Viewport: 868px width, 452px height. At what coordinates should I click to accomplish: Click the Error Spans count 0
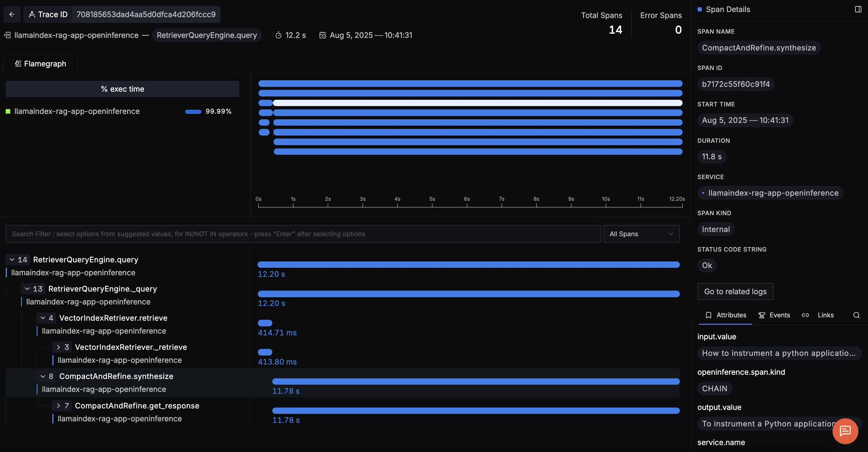pos(678,30)
